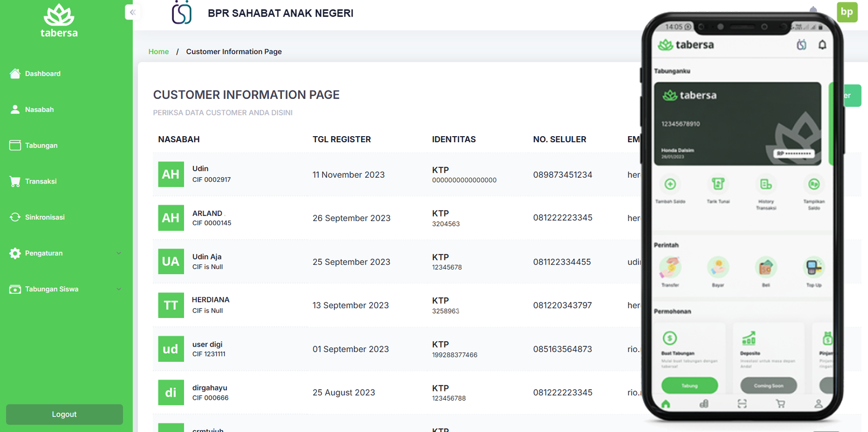Tap the Transfer icon under Perintah

(x=670, y=267)
